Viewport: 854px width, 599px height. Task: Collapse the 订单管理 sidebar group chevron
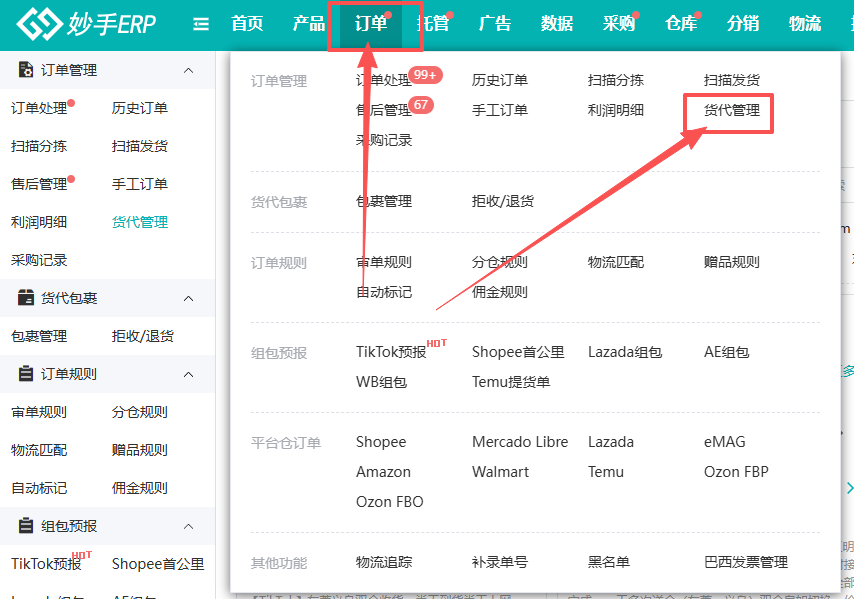(x=189, y=71)
